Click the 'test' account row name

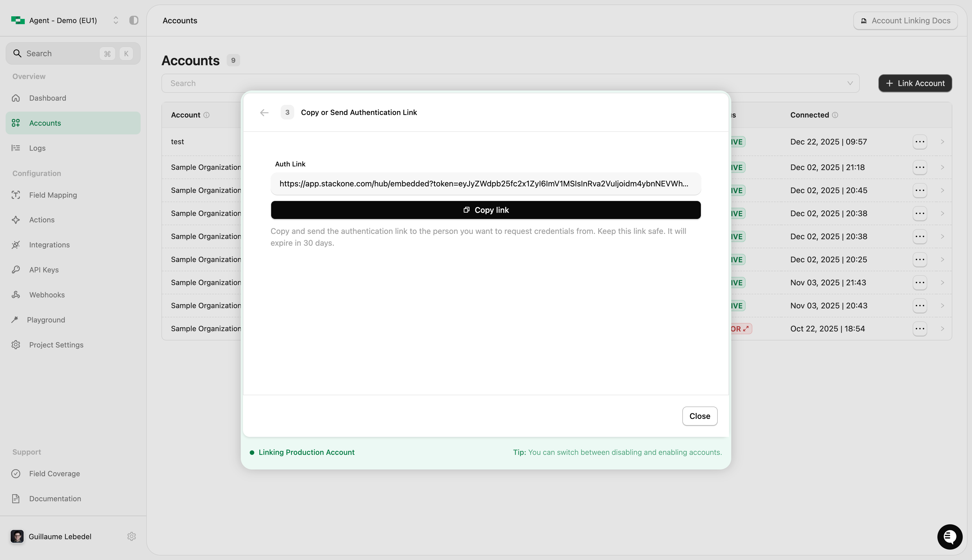[177, 141]
